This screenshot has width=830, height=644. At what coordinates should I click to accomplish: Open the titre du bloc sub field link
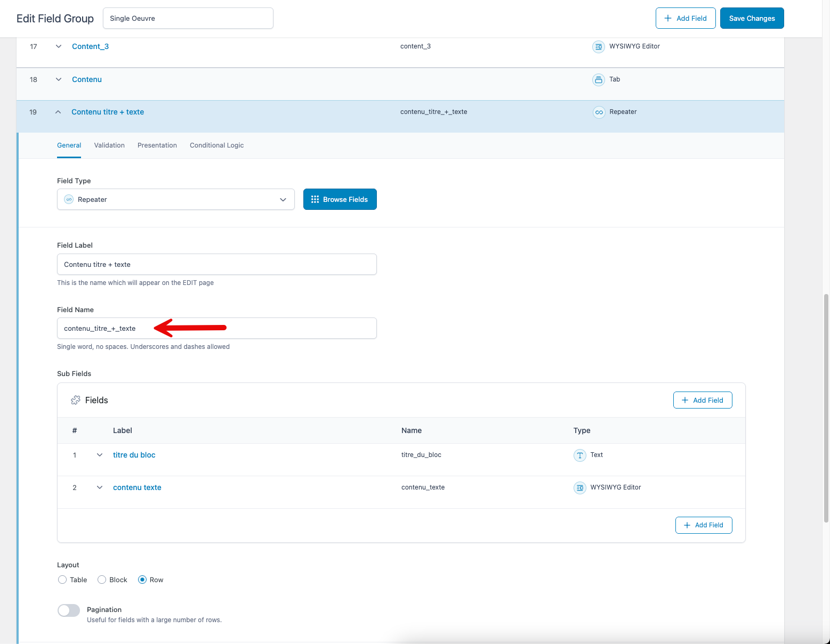click(x=134, y=455)
